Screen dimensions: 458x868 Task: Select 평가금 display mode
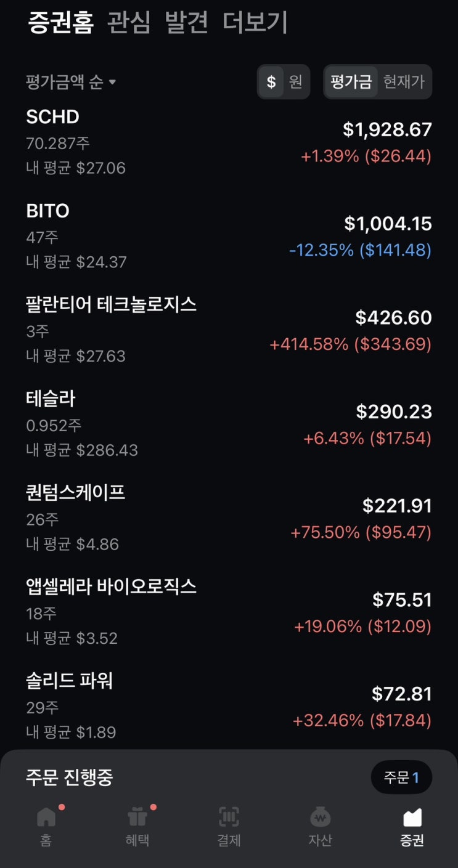click(x=351, y=82)
